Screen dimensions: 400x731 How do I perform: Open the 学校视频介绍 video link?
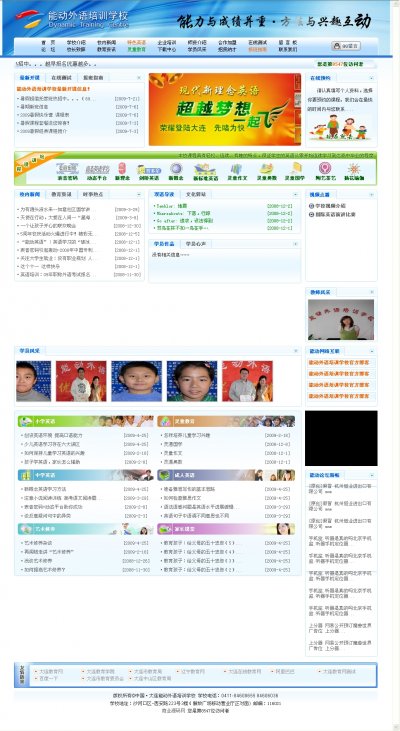coord(328,206)
